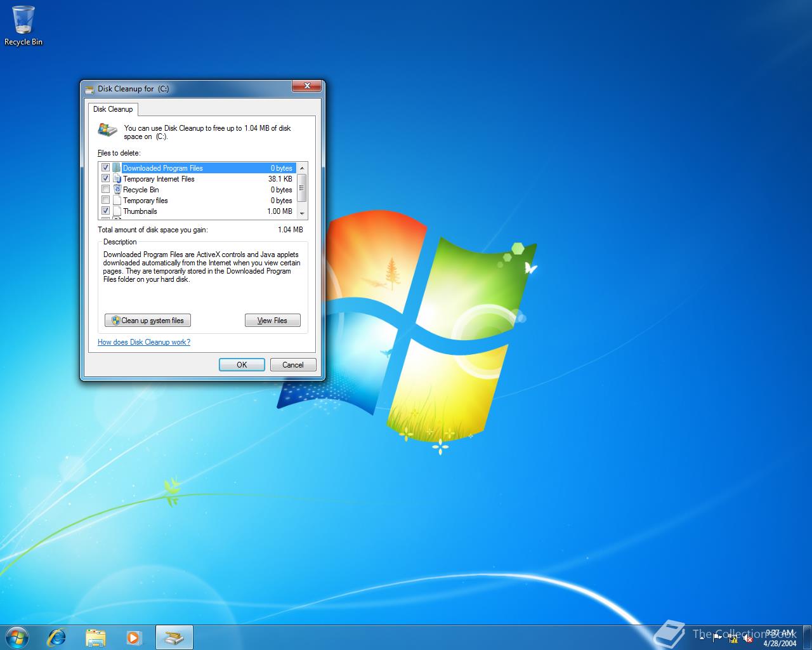Image resolution: width=812 pixels, height=650 pixels.
Task: Click the View Files button
Action: click(273, 321)
